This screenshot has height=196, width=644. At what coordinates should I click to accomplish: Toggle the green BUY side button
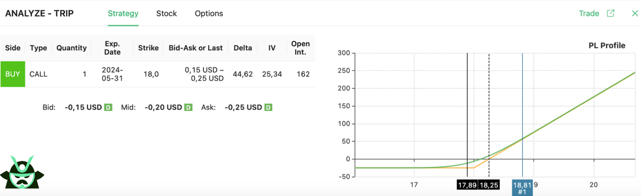pyautogui.click(x=13, y=74)
